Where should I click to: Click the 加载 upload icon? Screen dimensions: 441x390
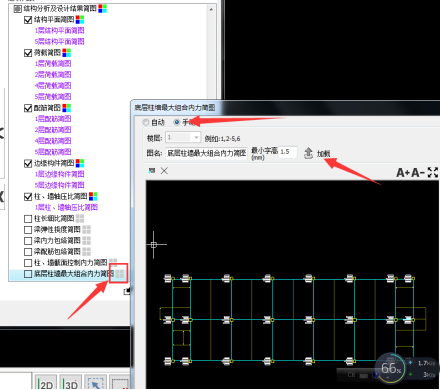(x=308, y=153)
